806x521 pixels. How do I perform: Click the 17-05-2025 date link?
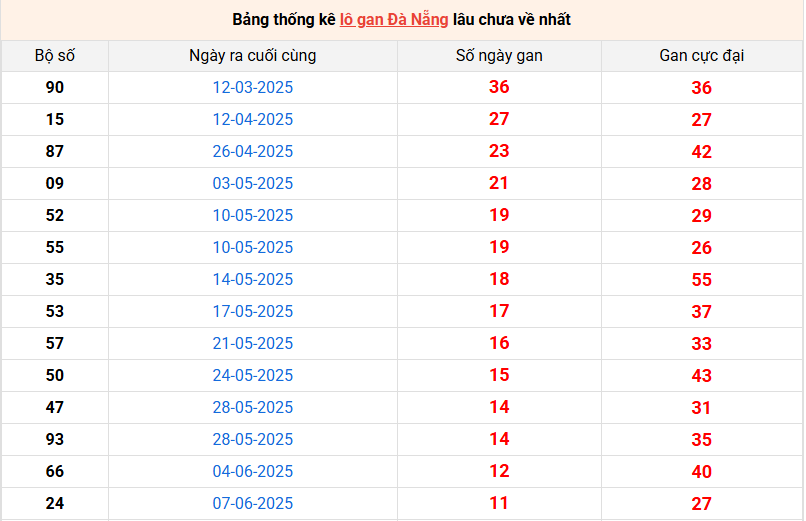coord(253,312)
